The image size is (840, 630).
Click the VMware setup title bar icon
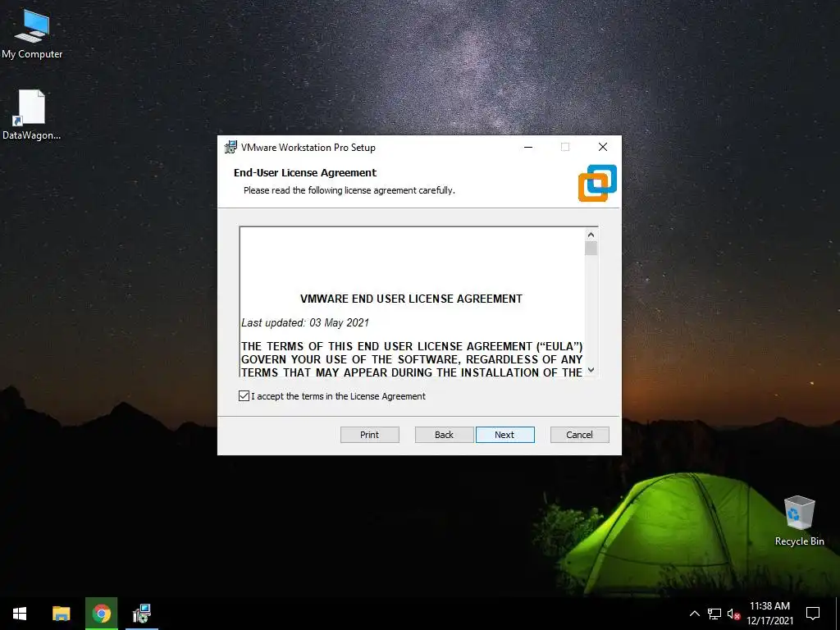(231, 147)
